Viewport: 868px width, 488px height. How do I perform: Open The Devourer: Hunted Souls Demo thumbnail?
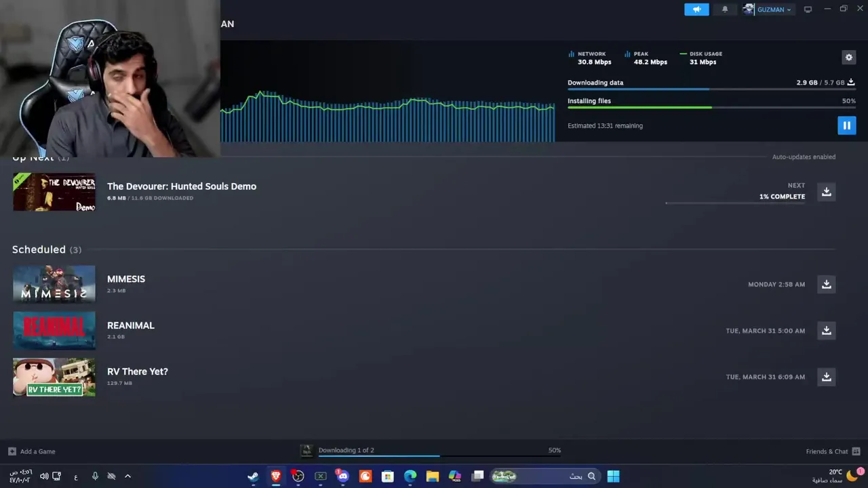click(x=54, y=192)
